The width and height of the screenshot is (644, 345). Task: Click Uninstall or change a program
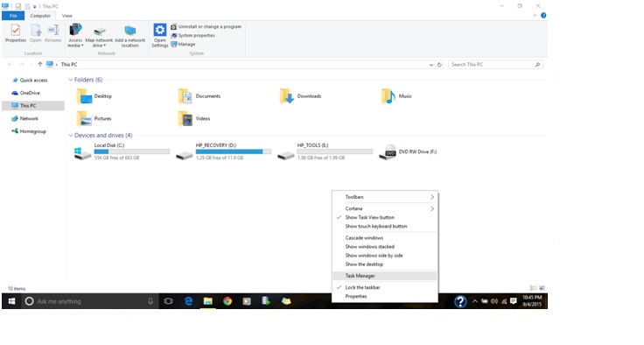click(206, 26)
